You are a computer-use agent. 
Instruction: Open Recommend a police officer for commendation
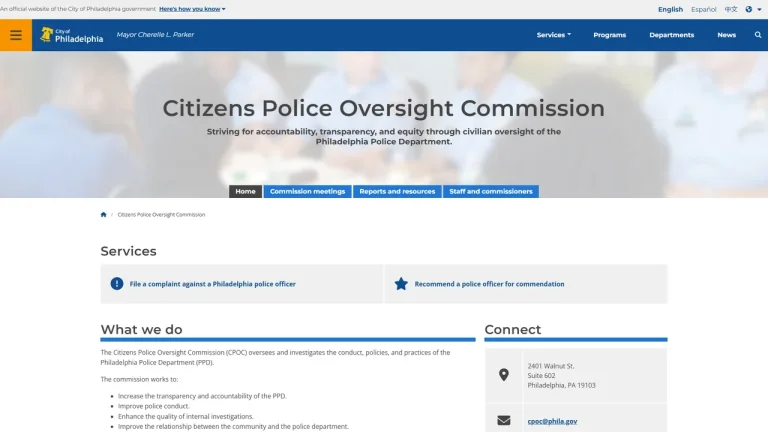(489, 284)
